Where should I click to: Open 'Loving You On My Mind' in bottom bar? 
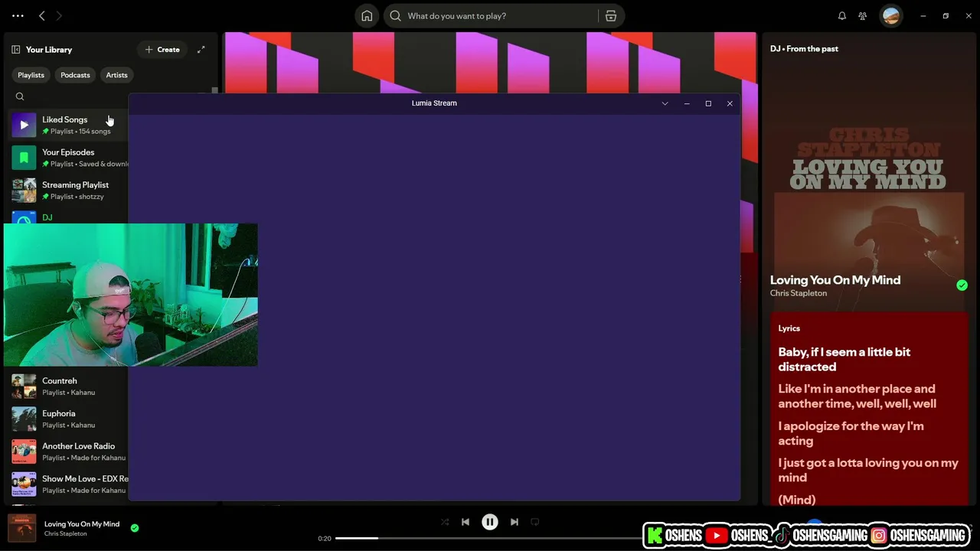tap(82, 524)
